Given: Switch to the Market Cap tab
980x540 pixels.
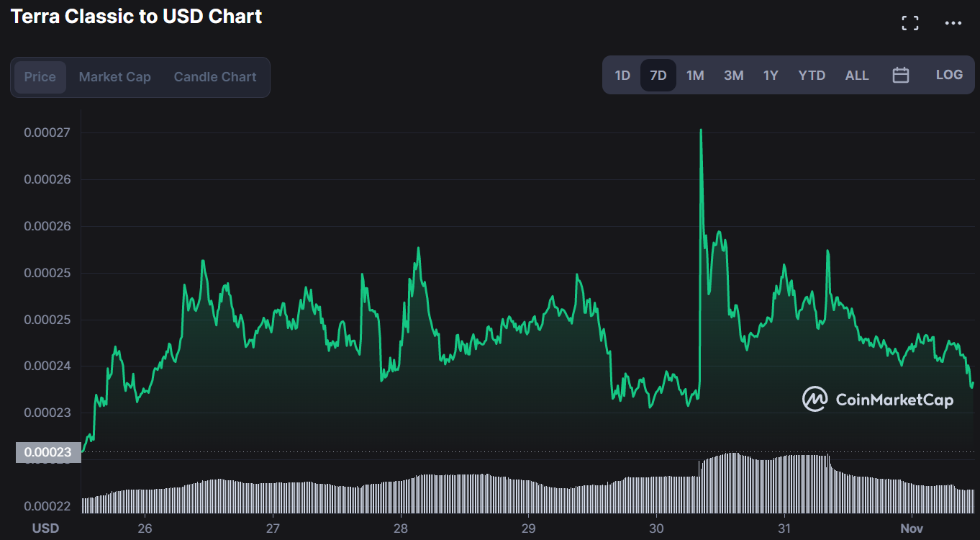Looking at the screenshot, I should (114, 76).
